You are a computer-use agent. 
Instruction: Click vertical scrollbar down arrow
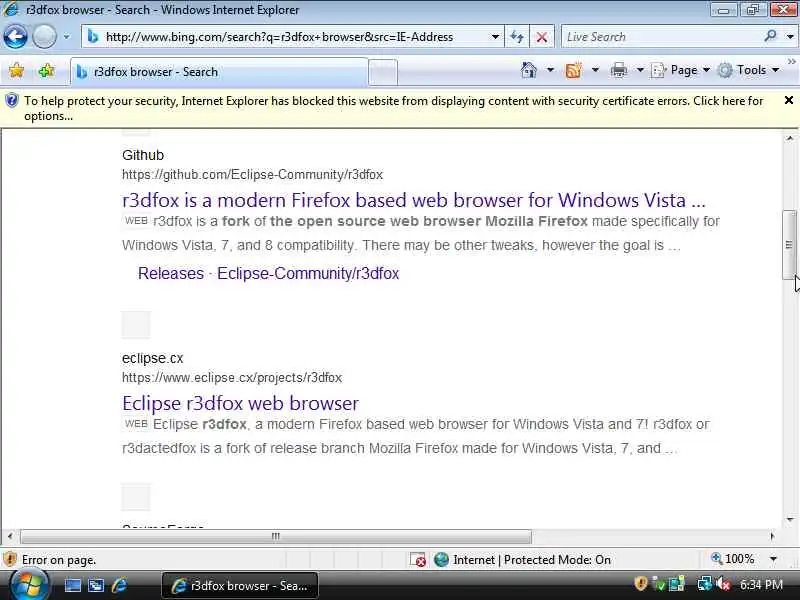pos(789,519)
